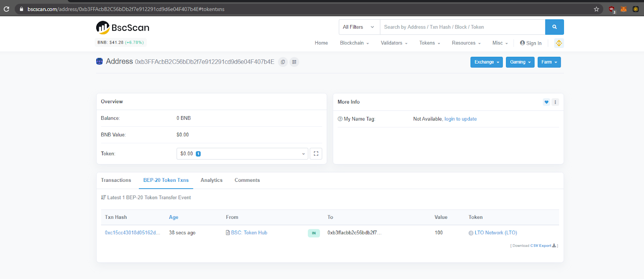Viewport: 644px width, 279px height.
Task: Copy address to clipboard icon
Action: pos(283,62)
